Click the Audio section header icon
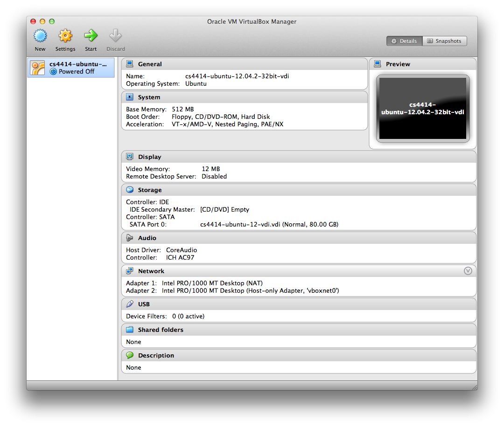Viewport: 504px width, 427px height. pos(129,238)
